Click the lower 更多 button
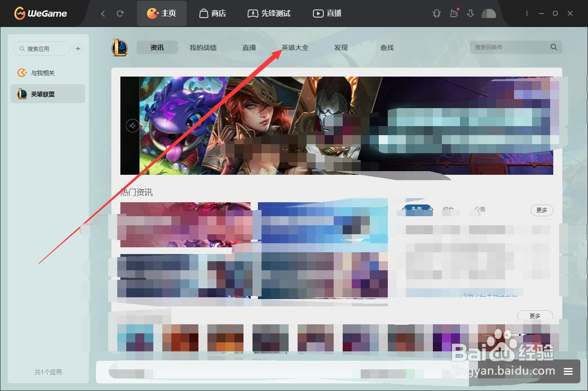This screenshot has width=588, height=391. click(535, 315)
